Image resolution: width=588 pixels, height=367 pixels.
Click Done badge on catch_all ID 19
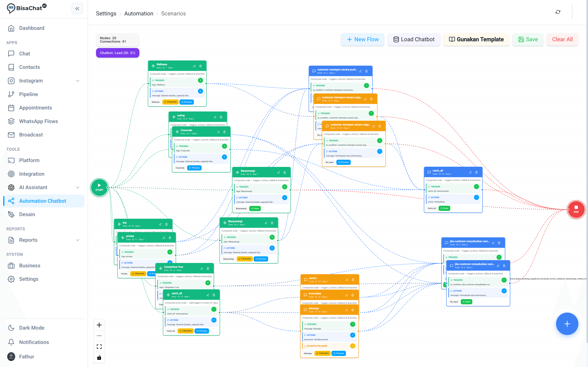coord(444,208)
